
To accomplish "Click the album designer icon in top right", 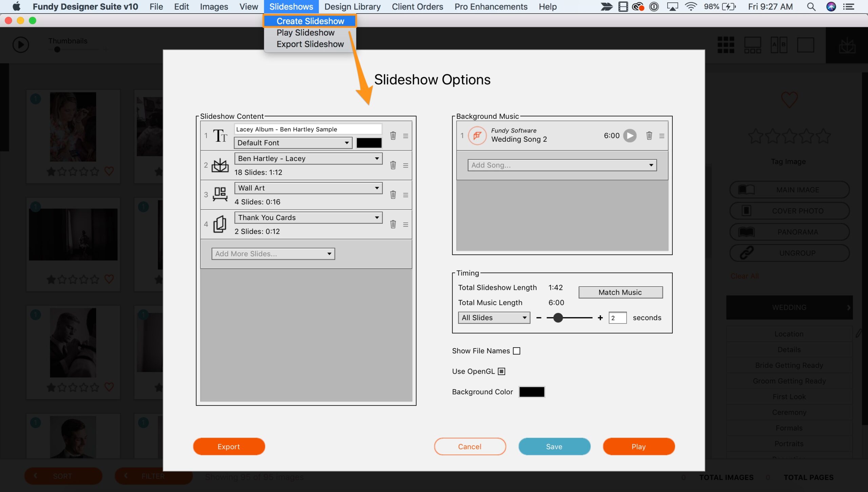I will click(847, 46).
